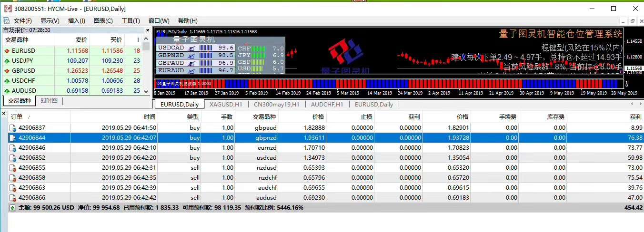
Task: Sort orders by the 类型 column header
Action: 180,117
